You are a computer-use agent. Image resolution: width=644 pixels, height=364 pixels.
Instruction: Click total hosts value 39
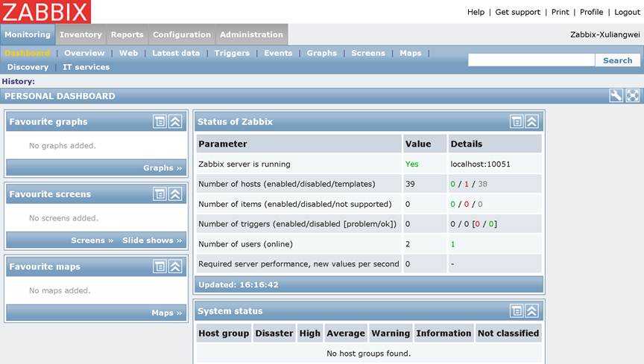[x=410, y=184]
